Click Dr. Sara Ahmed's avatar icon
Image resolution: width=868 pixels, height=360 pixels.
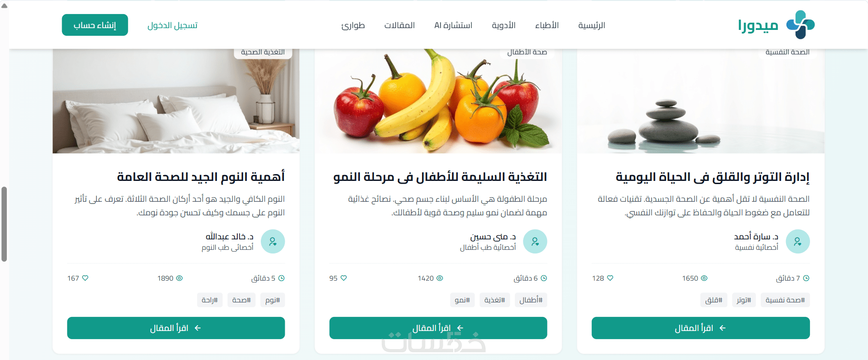[x=797, y=241]
